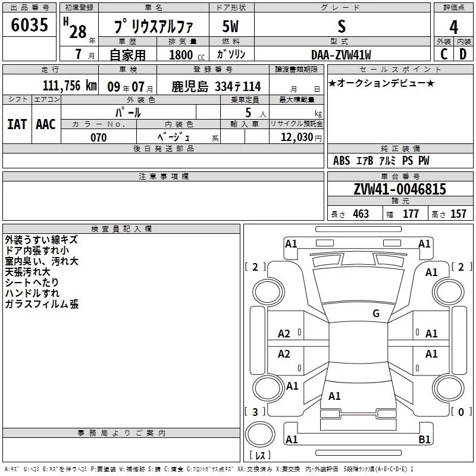Image resolution: width=476 pixels, height=476 pixels.
Task: Click the damage code legend at bottom
Action: coord(209,469)
